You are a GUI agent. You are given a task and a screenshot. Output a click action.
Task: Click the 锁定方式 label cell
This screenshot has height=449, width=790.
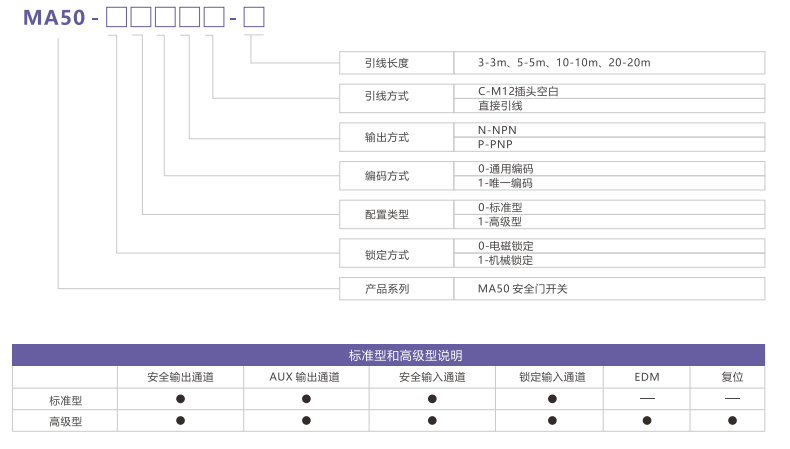click(397, 253)
